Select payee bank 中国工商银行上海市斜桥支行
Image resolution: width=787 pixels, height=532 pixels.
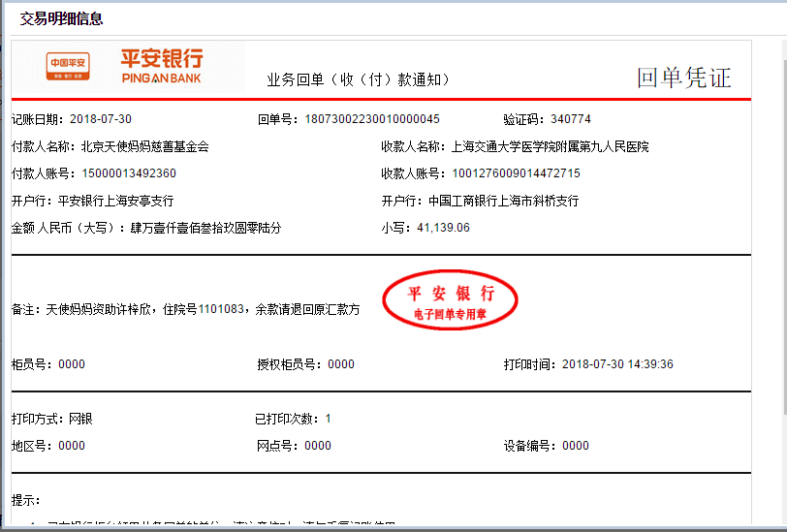pos(503,201)
